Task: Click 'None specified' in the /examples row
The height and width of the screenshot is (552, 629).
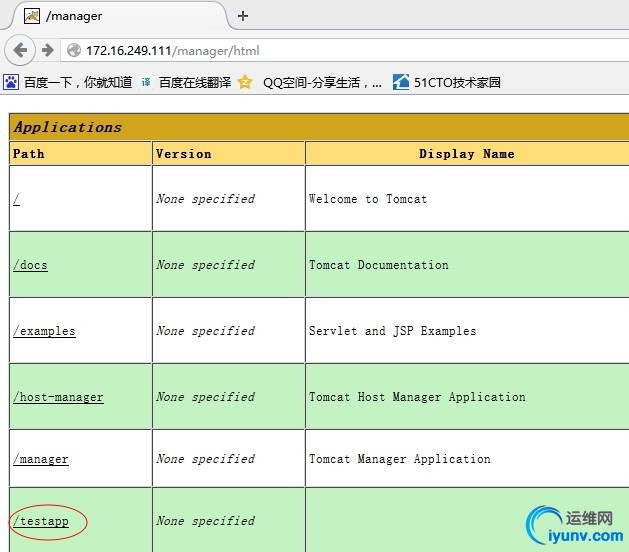Action: coord(205,331)
